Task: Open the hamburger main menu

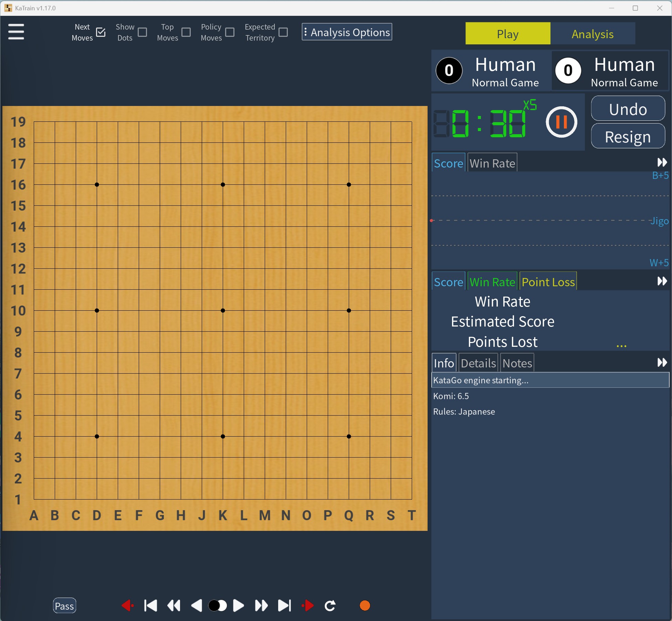Action: click(16, 32)
